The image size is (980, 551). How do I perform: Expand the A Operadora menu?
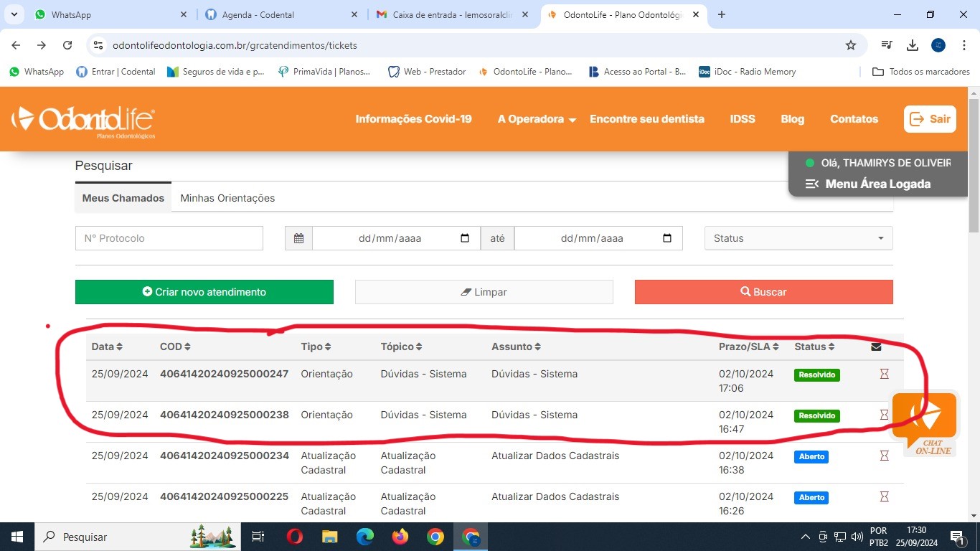[537, 119]
